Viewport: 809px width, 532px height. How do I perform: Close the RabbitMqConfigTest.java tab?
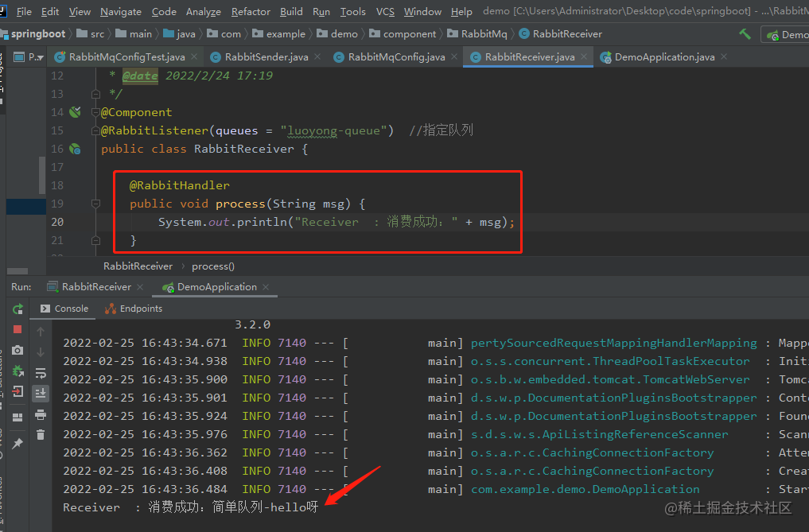(x=194, y=56)
